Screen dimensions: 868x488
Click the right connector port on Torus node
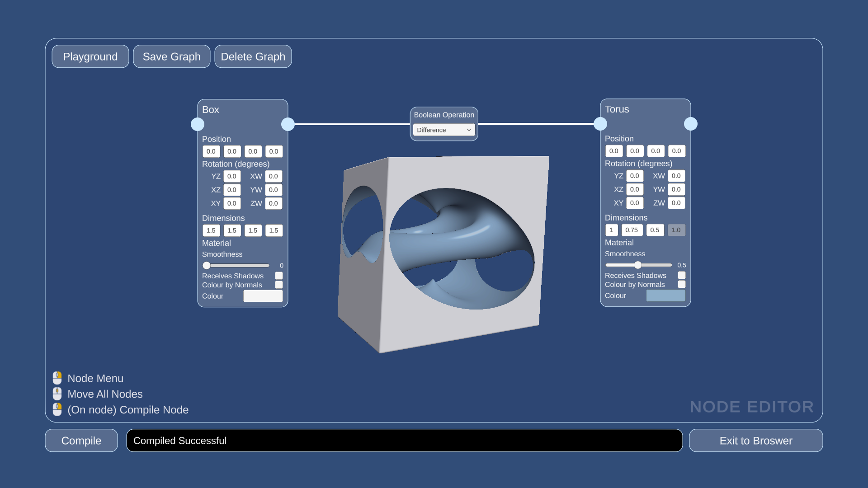click(690, 123)
